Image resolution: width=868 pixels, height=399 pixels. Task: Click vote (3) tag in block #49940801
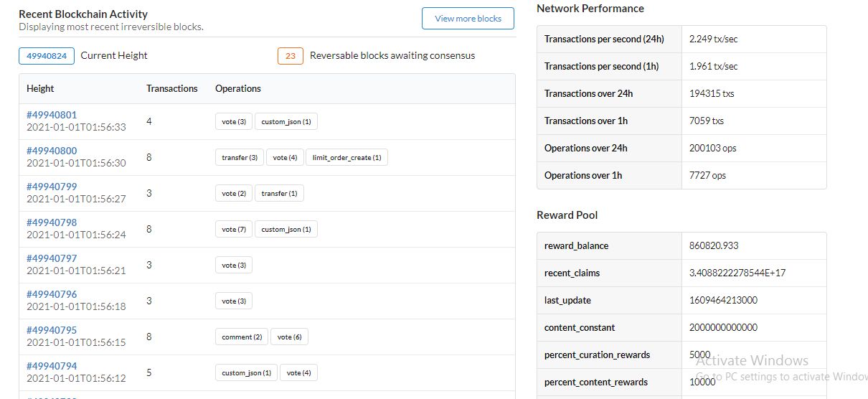pos(234,121)
